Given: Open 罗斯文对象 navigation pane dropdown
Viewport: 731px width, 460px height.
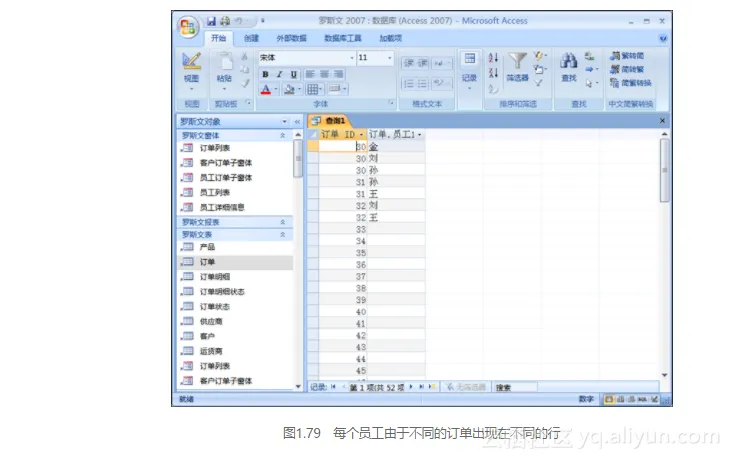Looking at the screenshot, I should (x=284, y=122).
